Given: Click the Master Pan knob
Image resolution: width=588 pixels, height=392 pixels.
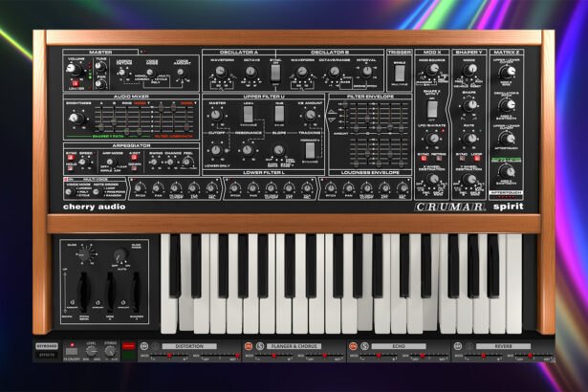Looking at the screenshot, I should [x=100, y=84].
